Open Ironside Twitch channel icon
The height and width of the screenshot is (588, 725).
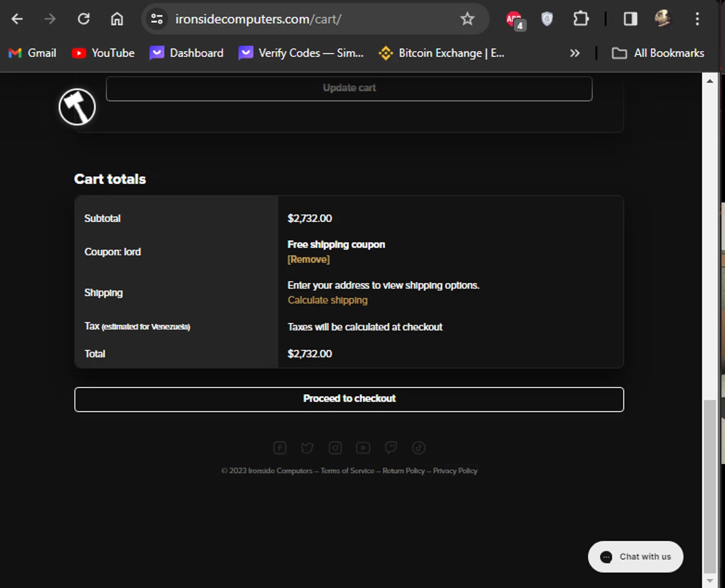tap(391, 448)
